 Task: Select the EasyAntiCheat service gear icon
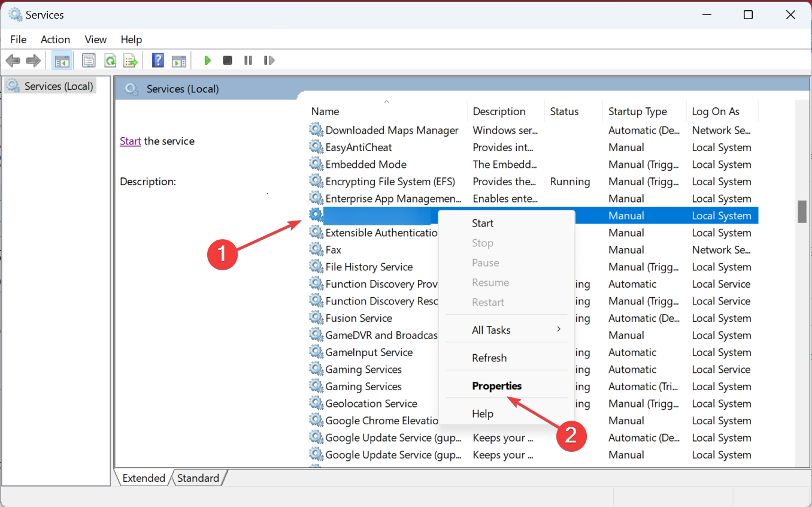coord(316,147)
